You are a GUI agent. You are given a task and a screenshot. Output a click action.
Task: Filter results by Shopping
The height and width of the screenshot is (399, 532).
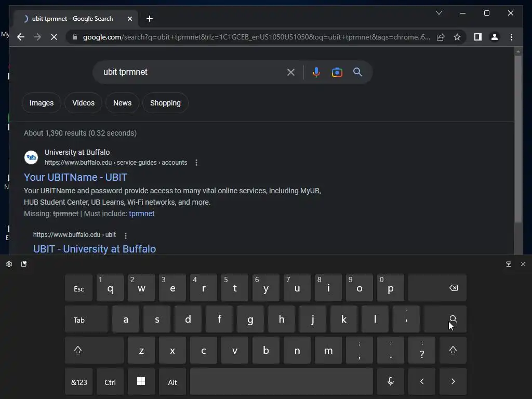165,103
